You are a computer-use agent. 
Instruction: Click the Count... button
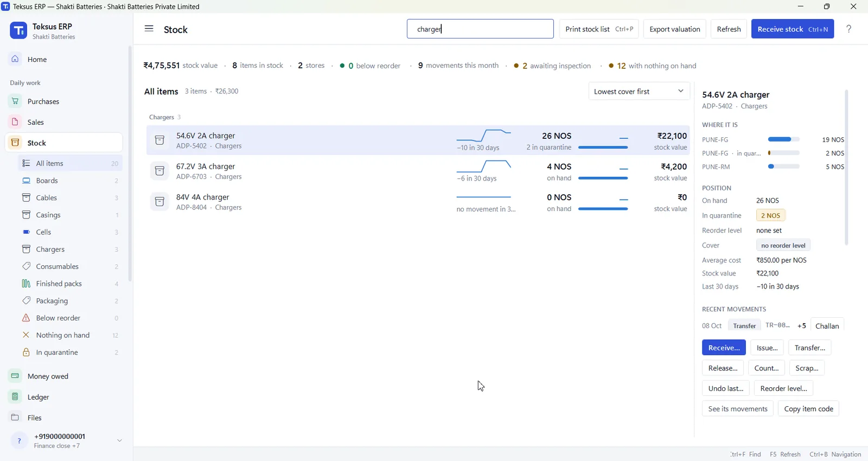pos(767,368)
